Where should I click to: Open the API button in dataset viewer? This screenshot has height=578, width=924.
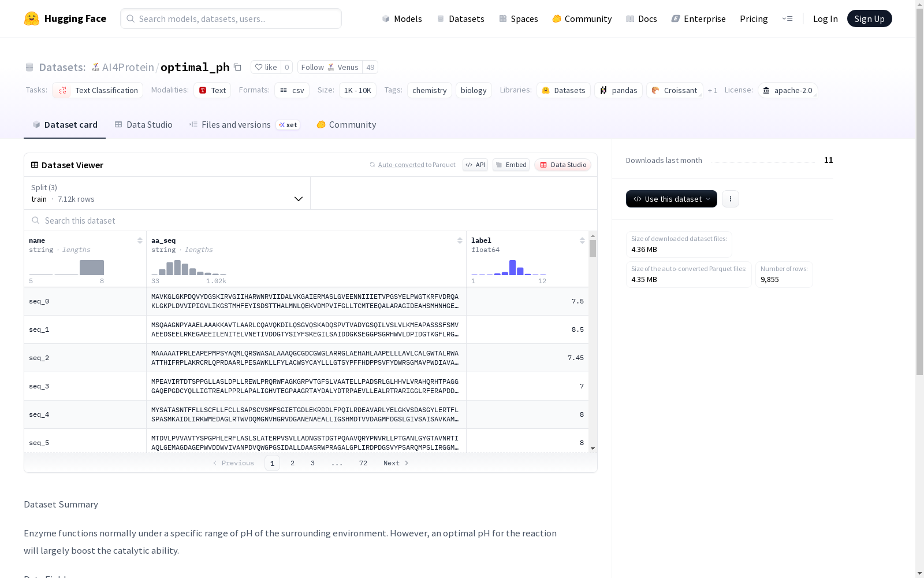point(475,165)
